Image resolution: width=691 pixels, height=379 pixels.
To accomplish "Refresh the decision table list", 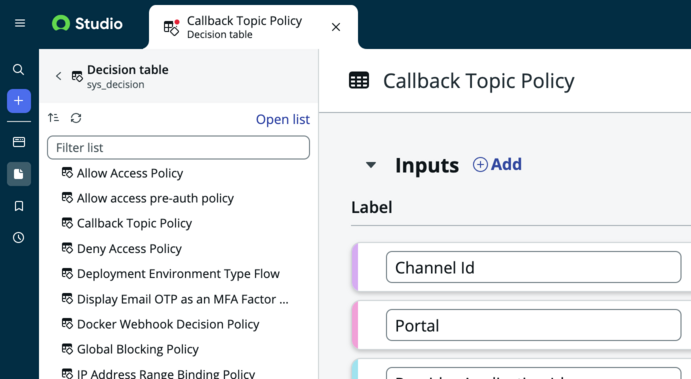I will point(76,118).
